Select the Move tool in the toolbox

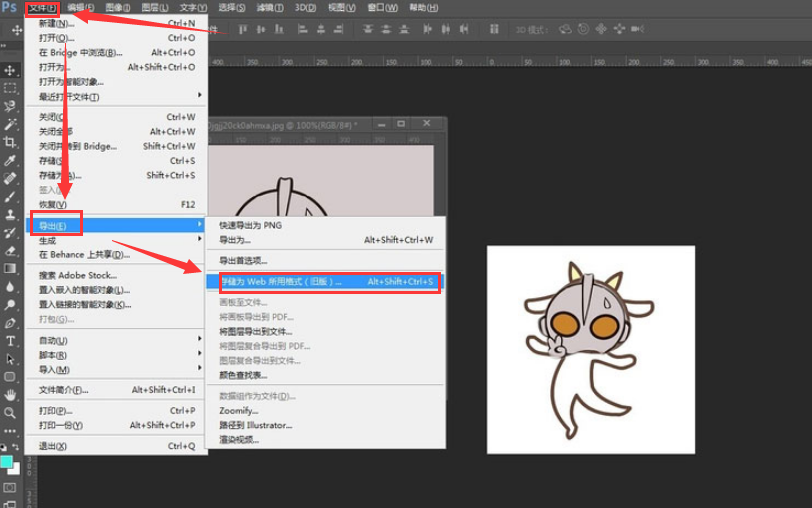pyautogui.click(x=11, y=70)
